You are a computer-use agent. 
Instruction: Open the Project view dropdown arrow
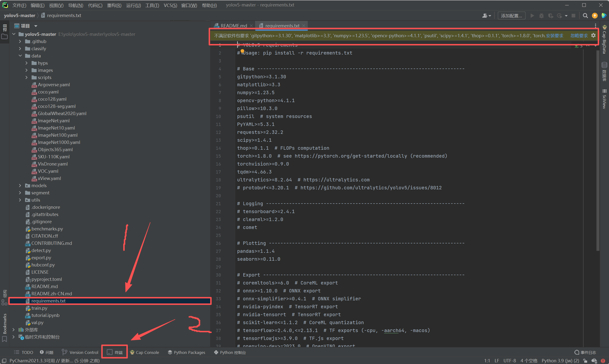pyautogui.click(x=36, y=26)
